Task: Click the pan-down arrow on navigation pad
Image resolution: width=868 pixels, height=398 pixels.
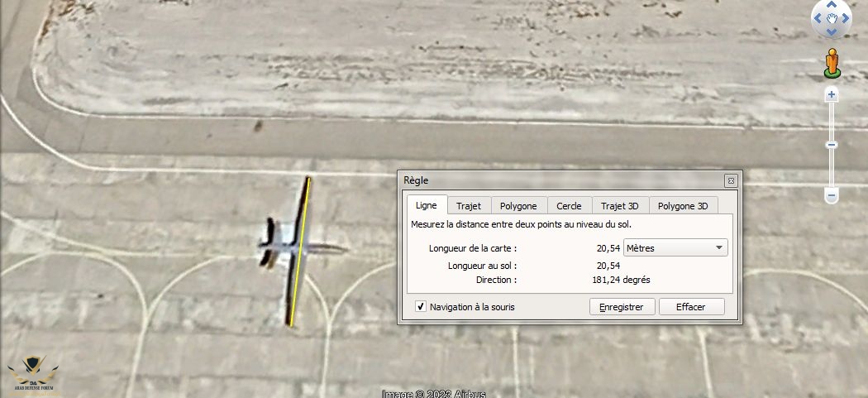Action: pyautogui.click(x=832, y=32)
